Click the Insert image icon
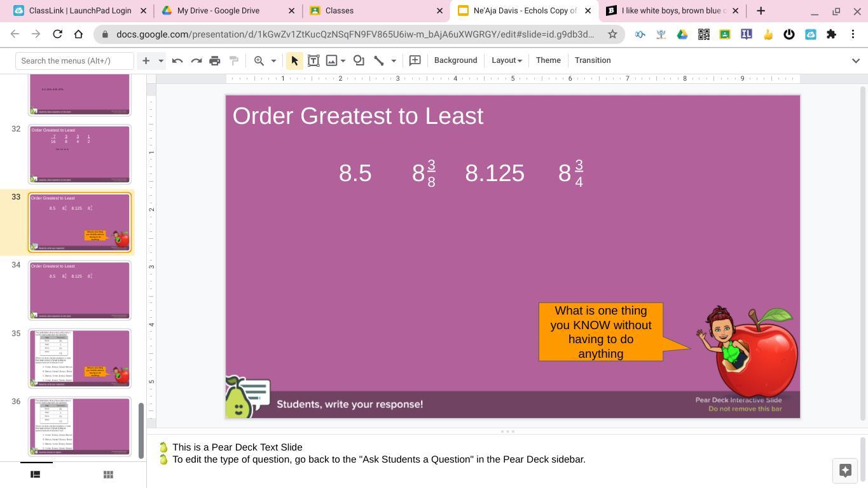This screenshot has height=488, width=868. pos(331,60)
